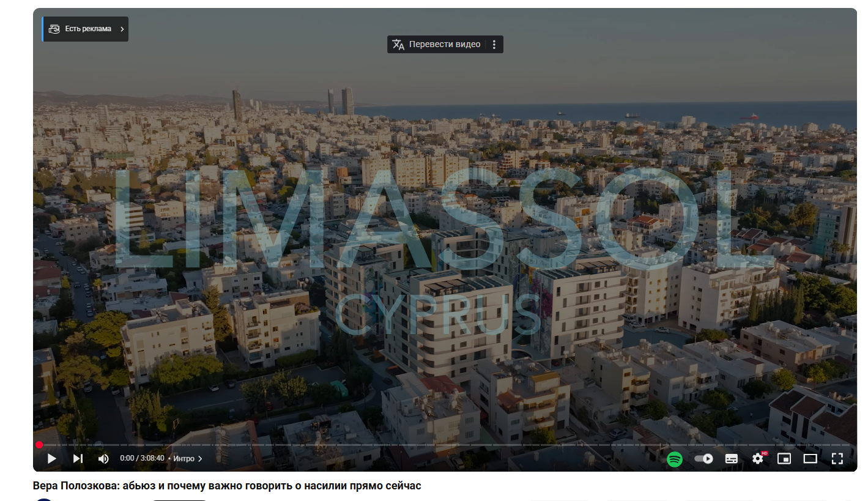This screenshot has height=501, width=868.
Task: Expand the Интро chapter list
Action: tap(187, 458)
